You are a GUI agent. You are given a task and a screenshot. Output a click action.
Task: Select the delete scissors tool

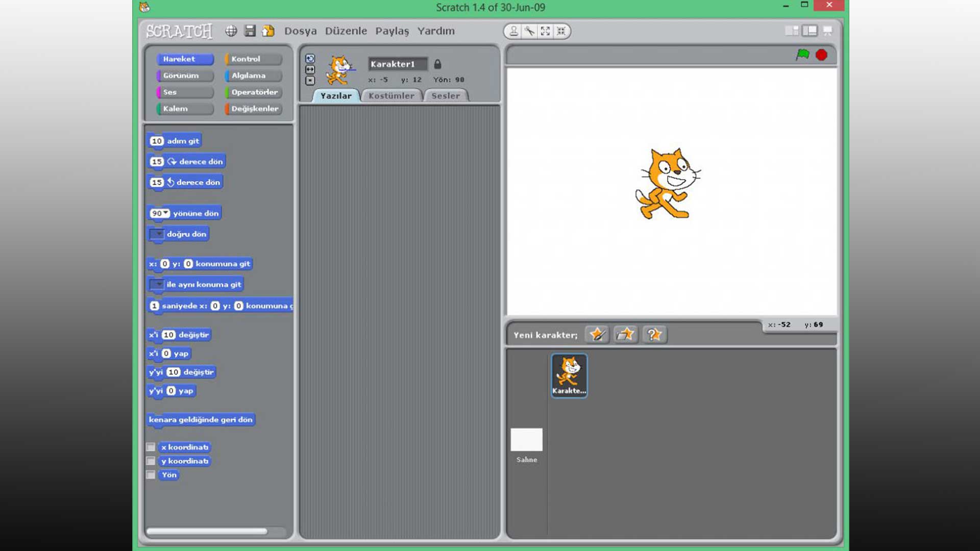coord(529,31)
